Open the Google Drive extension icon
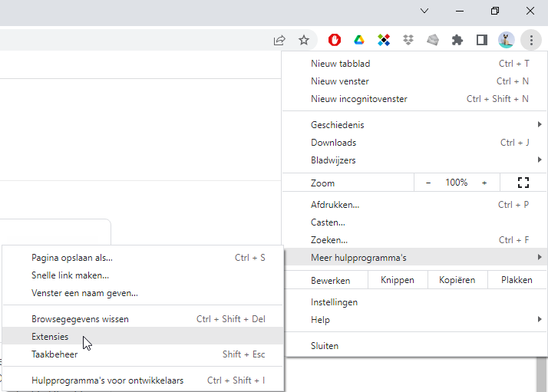548x392 pixels. [x=358, y=40]
